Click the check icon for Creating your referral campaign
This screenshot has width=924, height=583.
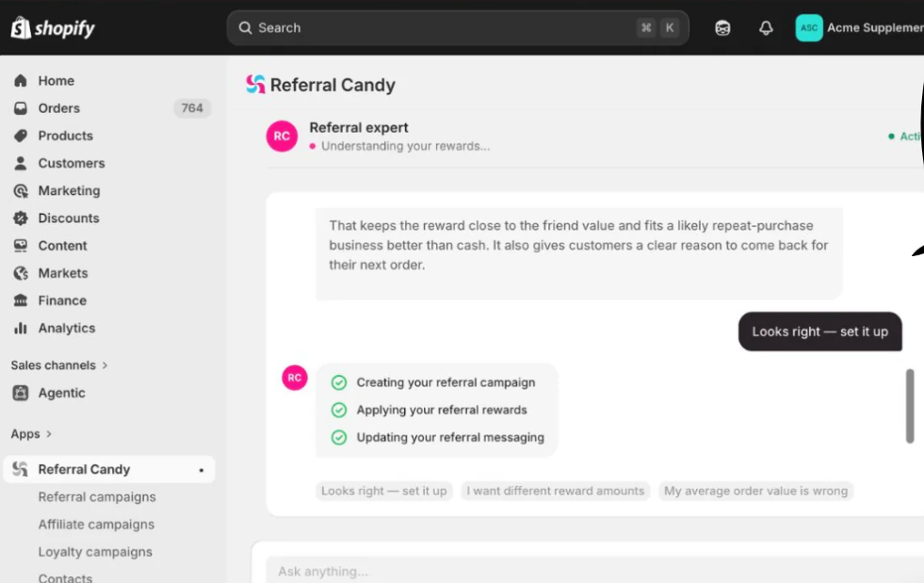tap(339, 382)
